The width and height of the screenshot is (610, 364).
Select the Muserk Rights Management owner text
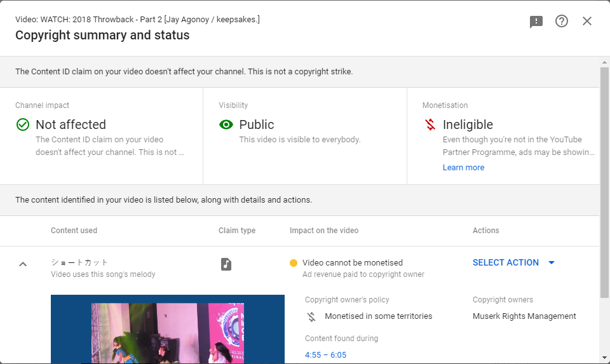pos(524,316)
